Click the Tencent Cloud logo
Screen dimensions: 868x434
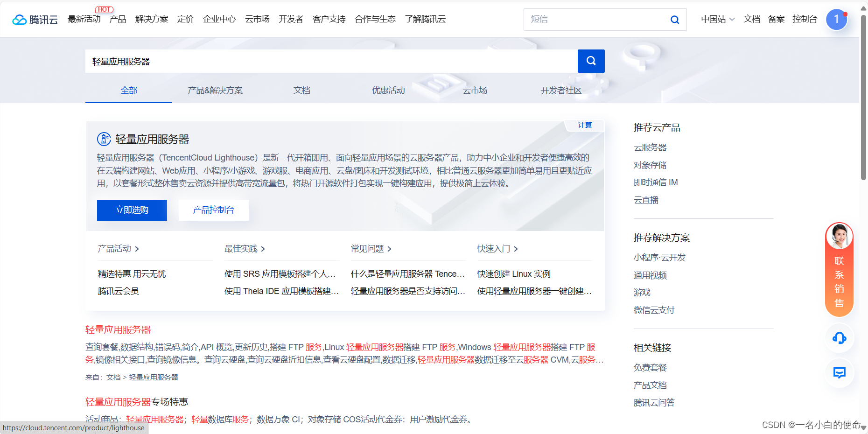[x=35, y=20]
